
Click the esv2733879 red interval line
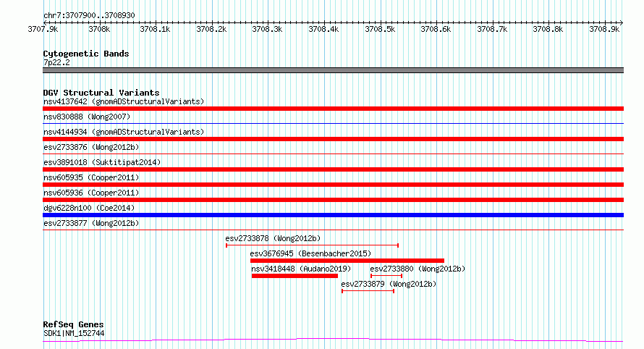click(368, 291)
